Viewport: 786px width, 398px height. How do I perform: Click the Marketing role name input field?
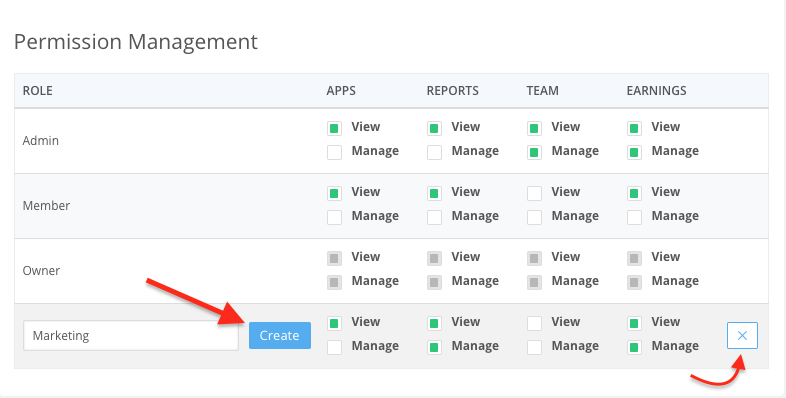tap(131, 335)
